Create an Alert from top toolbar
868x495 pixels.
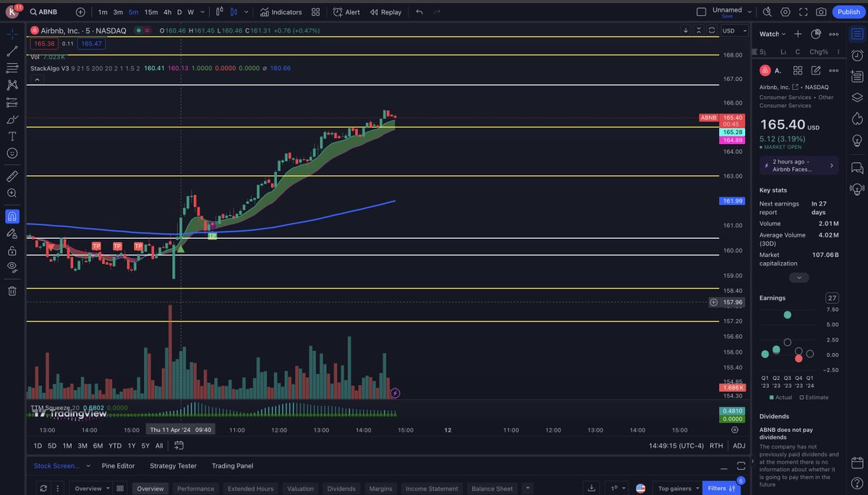tap(346, 12)
